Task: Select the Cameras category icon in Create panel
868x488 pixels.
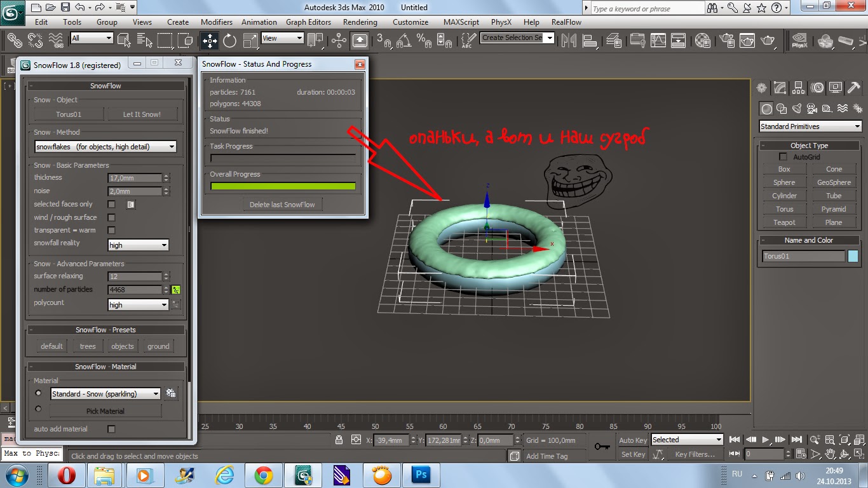Action: (x=812, y=109)
